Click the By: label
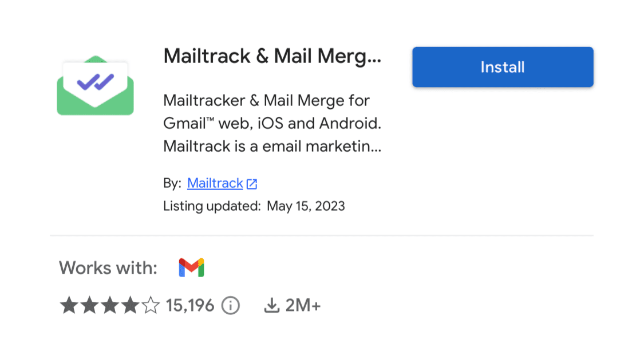This screenshot has height=343, width=644. tap(172, 183)
